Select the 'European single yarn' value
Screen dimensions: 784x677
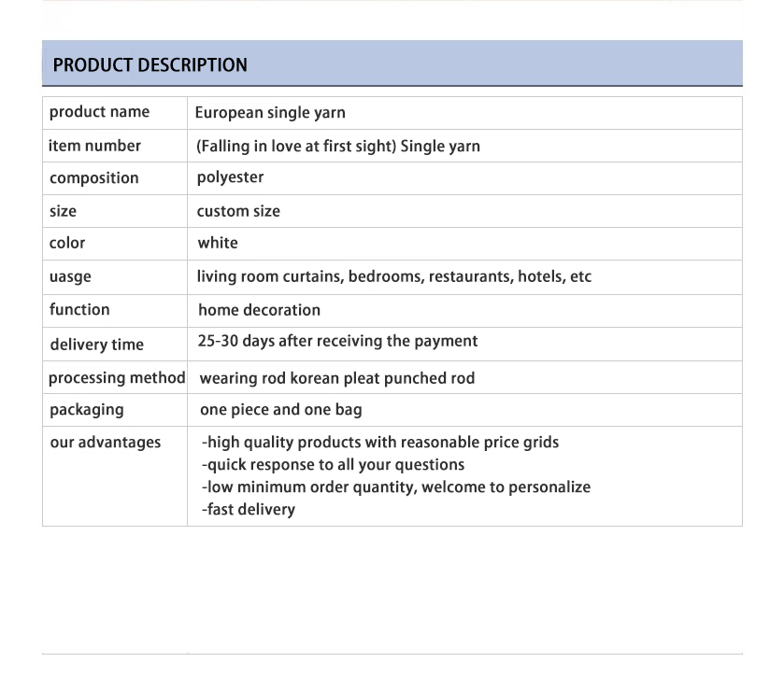270,113
